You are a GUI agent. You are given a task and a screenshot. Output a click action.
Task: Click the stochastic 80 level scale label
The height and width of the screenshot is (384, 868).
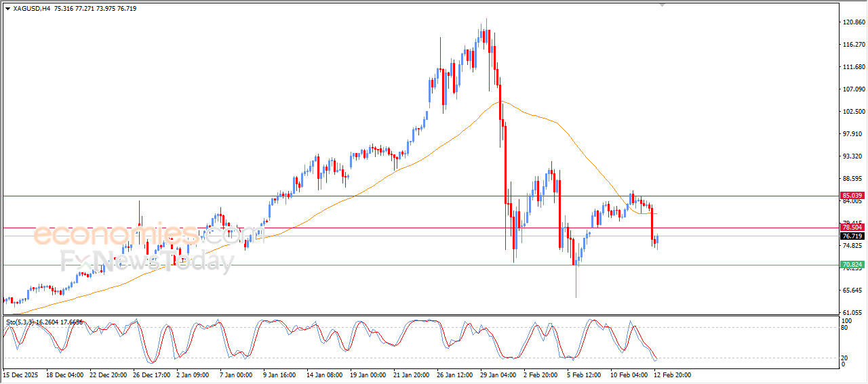tap(845, 328)
